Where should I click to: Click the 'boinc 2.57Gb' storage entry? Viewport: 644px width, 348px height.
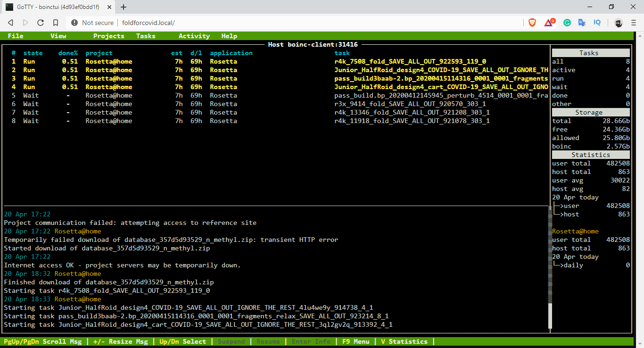click(591, 146)
